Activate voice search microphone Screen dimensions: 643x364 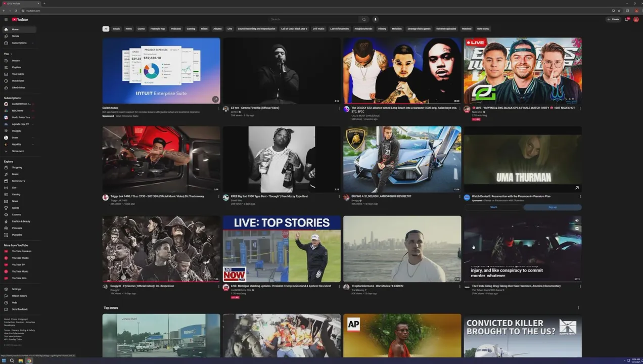[375, 19]
